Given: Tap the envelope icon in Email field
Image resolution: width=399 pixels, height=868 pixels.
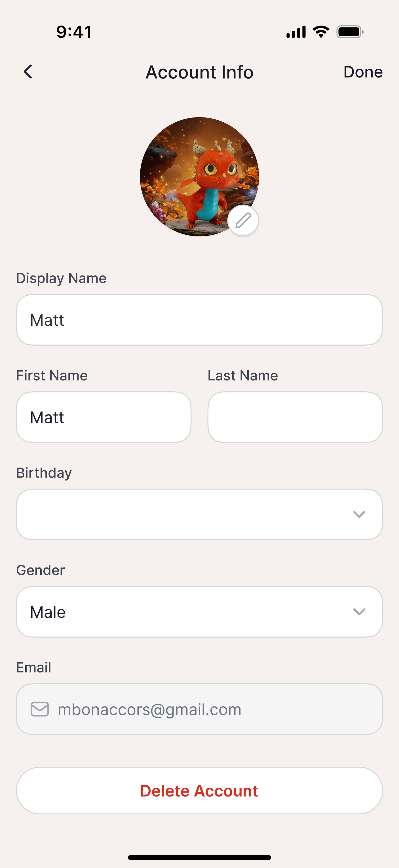Looking at the screenshot, I should tap(40, 709).
